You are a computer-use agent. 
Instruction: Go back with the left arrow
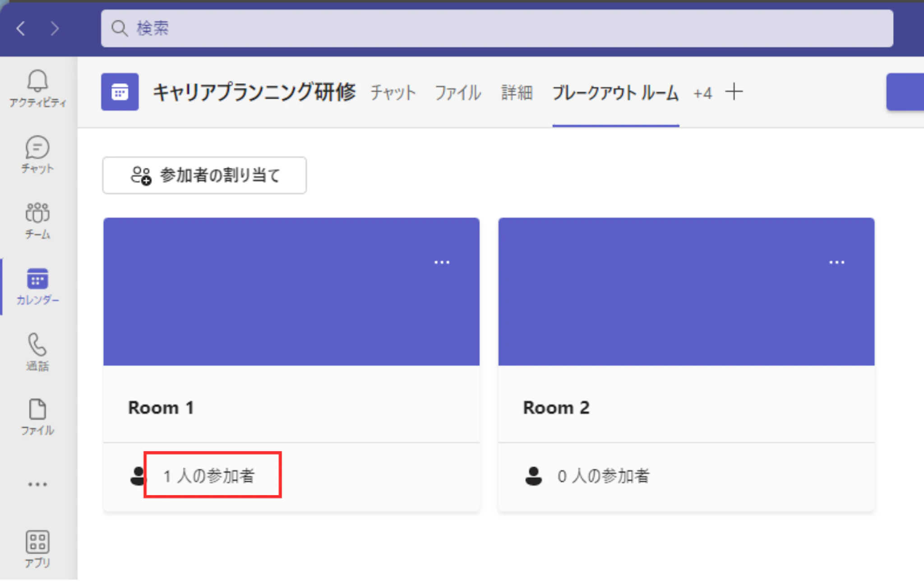tap(21, 28)
